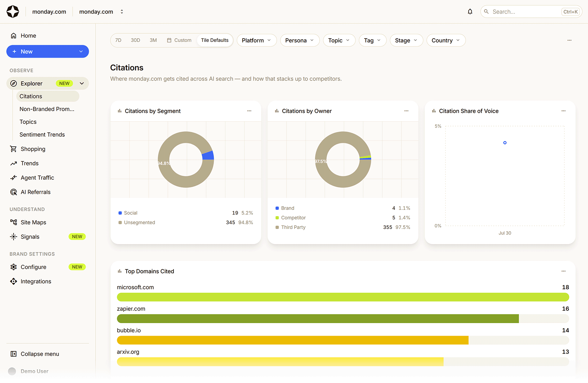Open Non-Branded Prompts page

47,109
